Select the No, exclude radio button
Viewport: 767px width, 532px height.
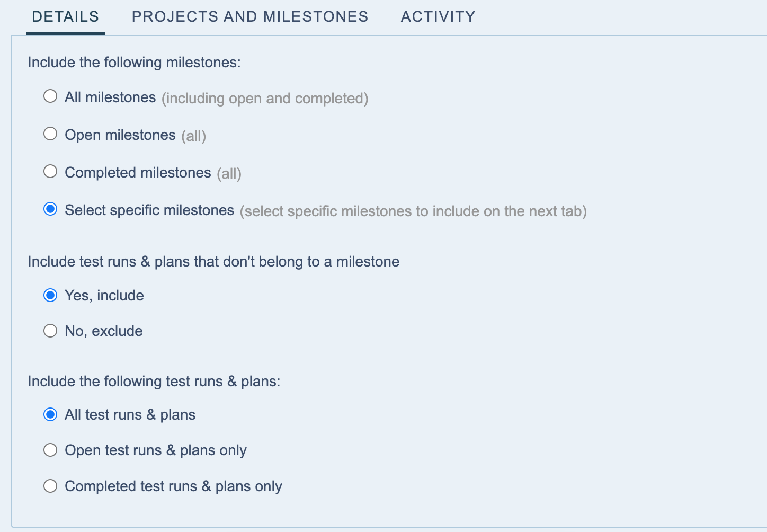tap(50, 331)
